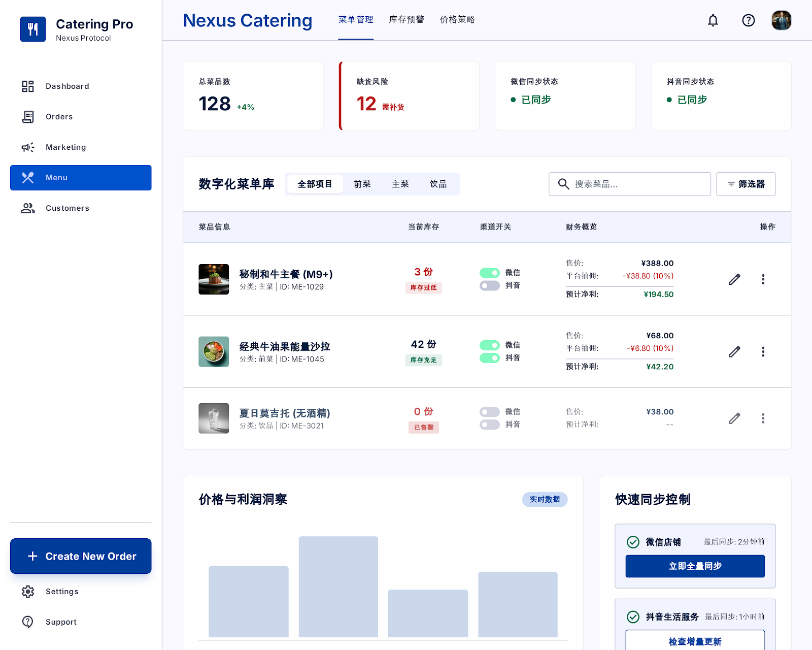812x650 pixels.
Task: Click 立即全量同步 button
Action: tap(695, 566)
